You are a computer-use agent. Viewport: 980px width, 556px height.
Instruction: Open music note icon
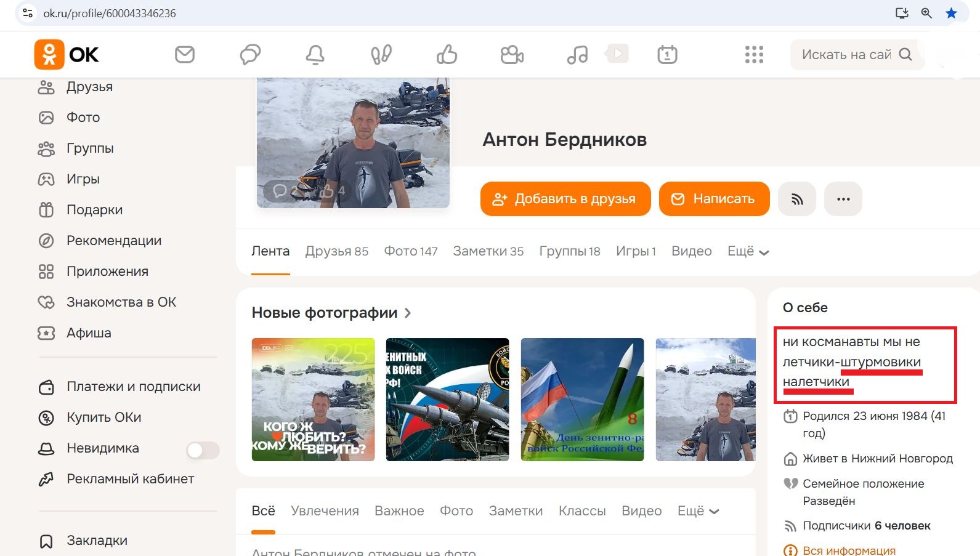click(x=577, y=54)
